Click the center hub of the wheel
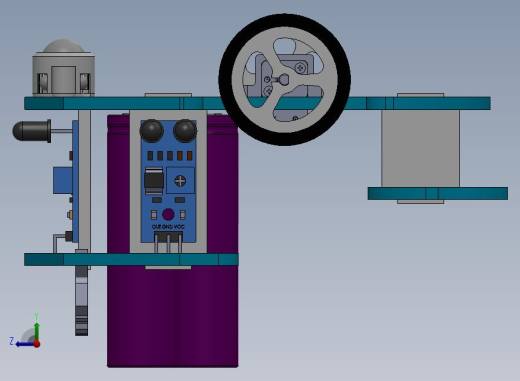Image resolution: width=520 pixels, height=381 pixels. tap(284, 79)
